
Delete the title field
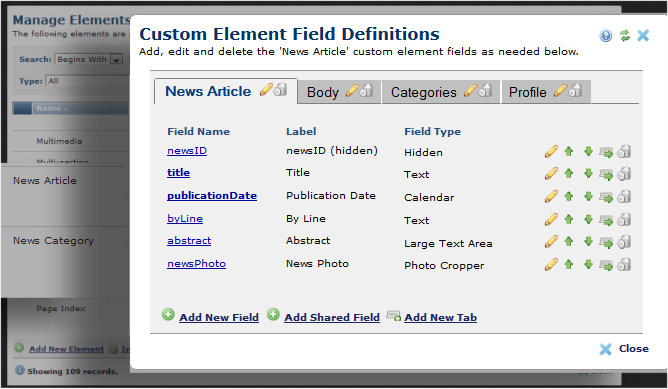(x=624, y=174)
